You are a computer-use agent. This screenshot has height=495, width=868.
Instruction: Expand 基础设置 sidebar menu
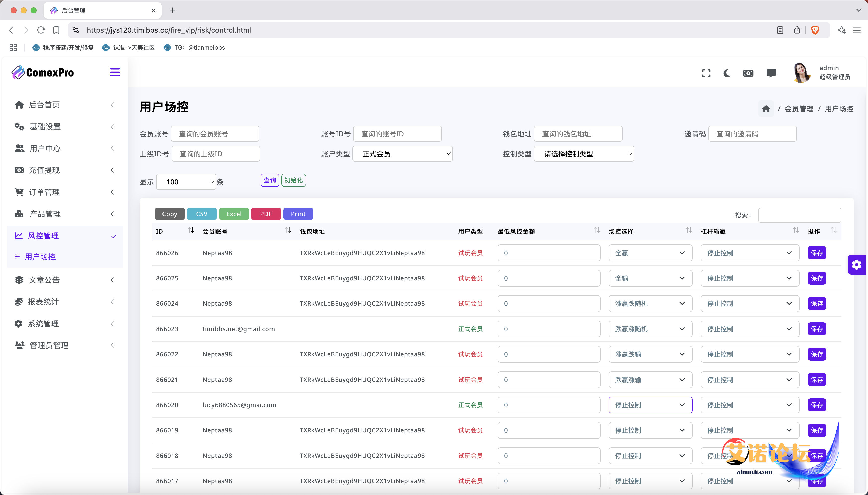click(x=65, y=127)
